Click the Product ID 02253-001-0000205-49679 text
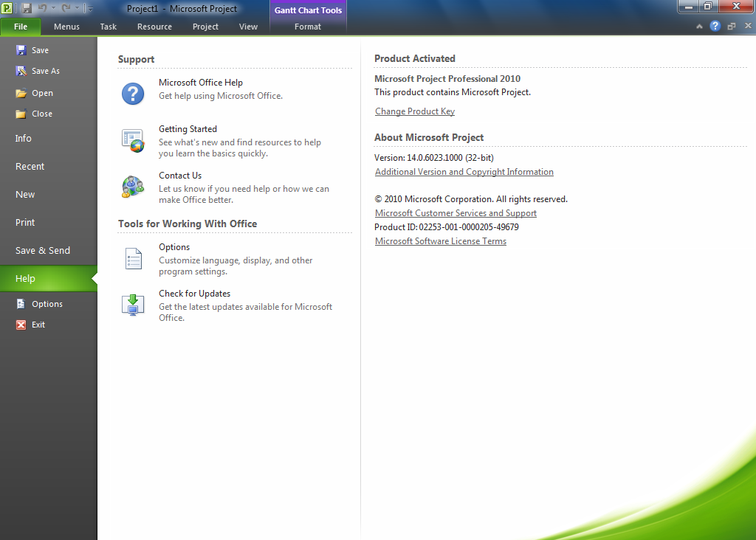The width and height of the screenshot is (756, 540). coord(447,227)
